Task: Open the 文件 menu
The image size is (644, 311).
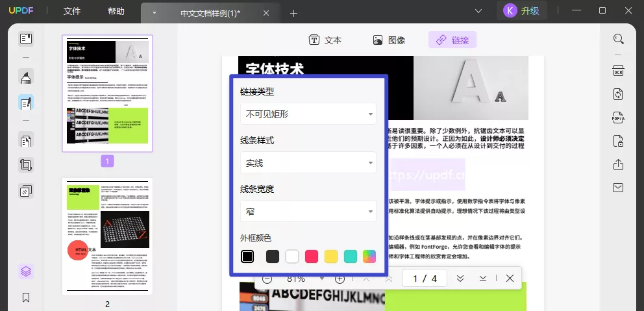Action: (72, 12)
